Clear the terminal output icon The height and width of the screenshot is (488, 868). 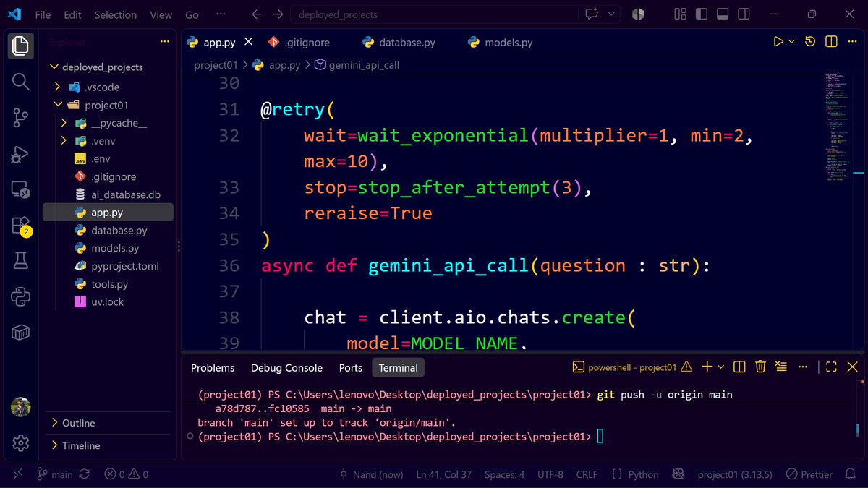(x=780, y=367)
